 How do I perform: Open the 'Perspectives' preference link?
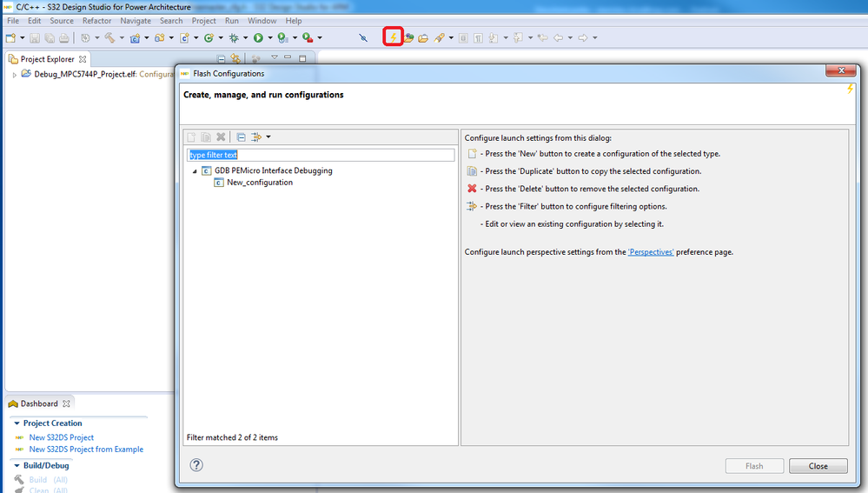(x=651, y=252)
